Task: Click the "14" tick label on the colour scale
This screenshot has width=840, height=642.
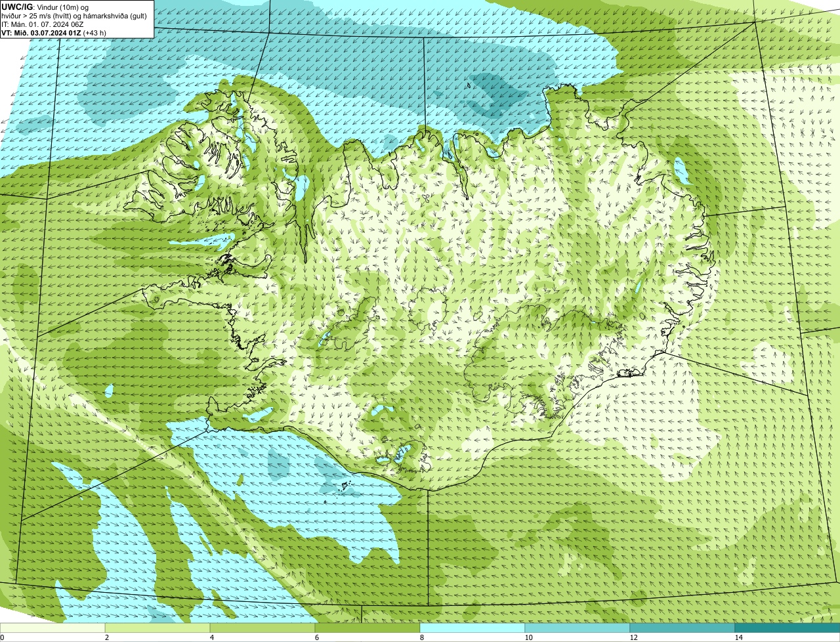Action: (738, 637)
